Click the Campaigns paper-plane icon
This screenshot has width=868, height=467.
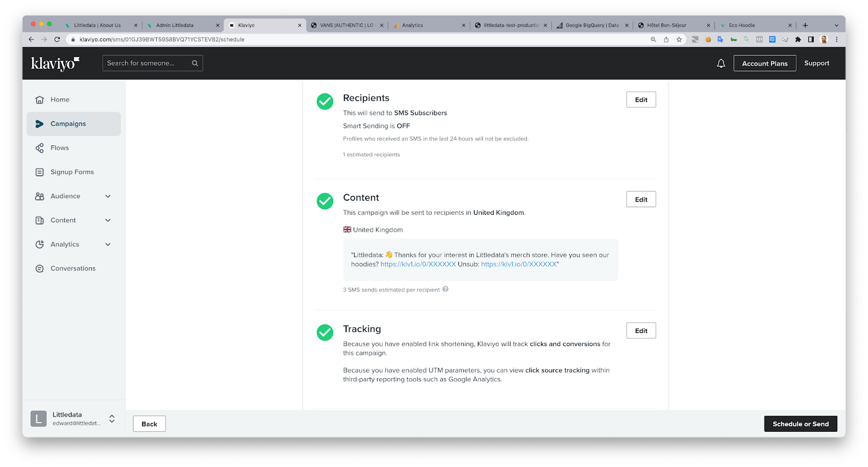(x=40, y=124)
